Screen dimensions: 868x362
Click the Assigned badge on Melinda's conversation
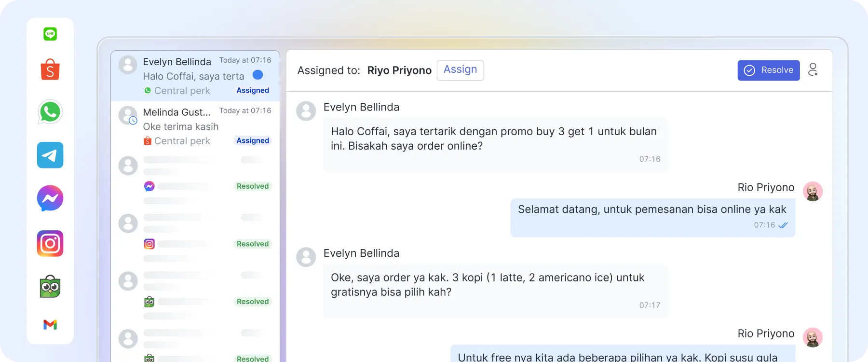pyautogui.click(x=253, y=140)
